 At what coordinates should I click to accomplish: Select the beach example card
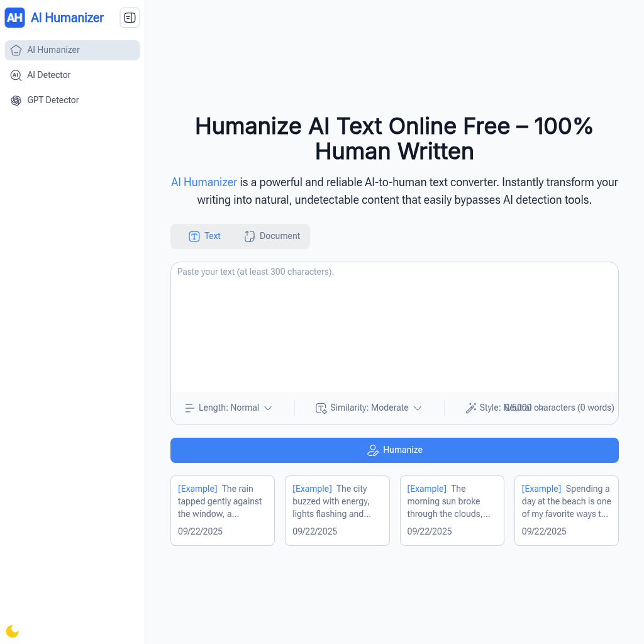pos(566,510)
